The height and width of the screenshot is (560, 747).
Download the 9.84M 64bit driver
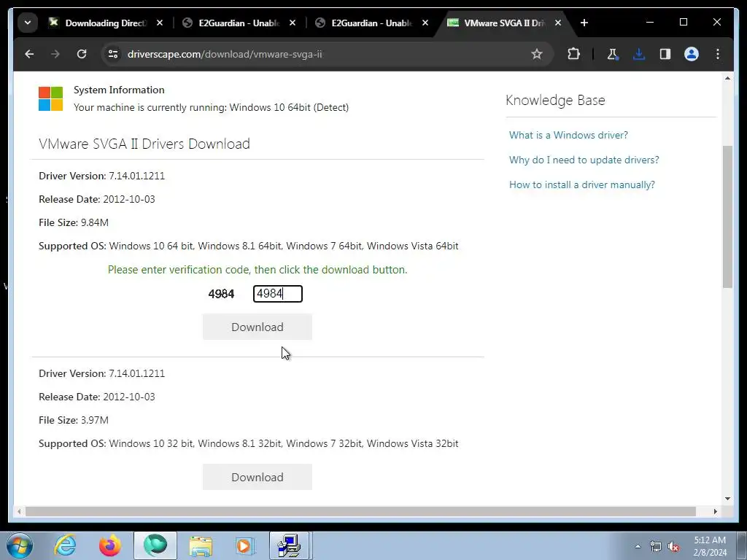tap(258, 327)
